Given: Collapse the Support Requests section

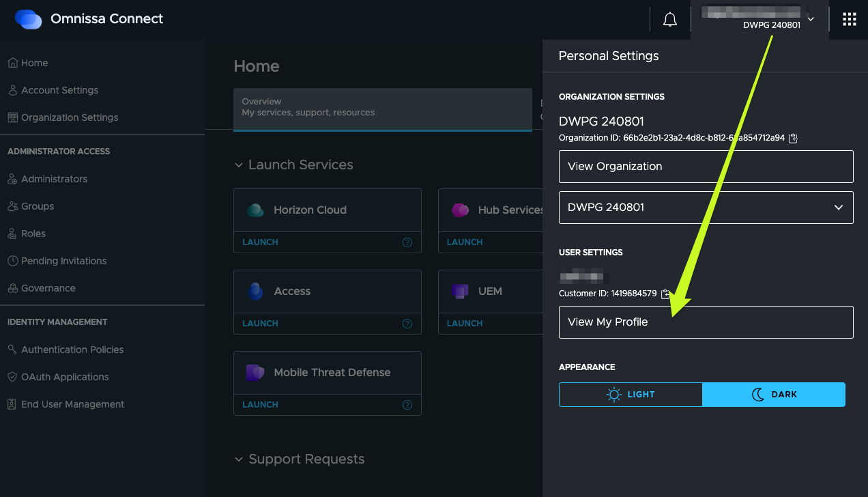Looking at the screenshot, I should [x=238, y=459].
